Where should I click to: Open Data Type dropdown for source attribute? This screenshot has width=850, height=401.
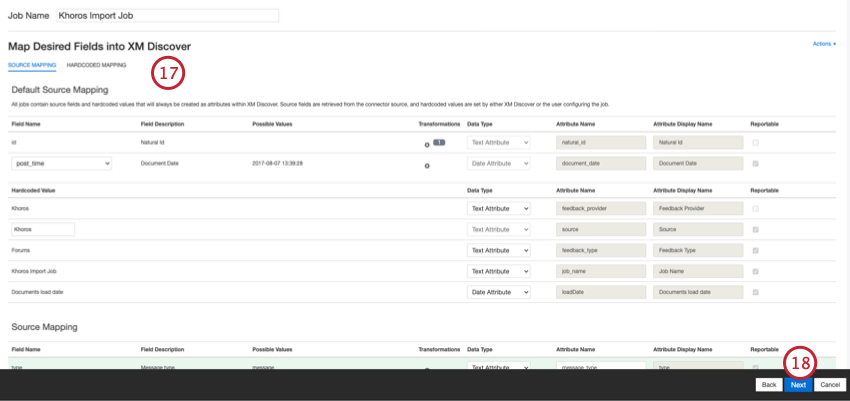(499, 230)
